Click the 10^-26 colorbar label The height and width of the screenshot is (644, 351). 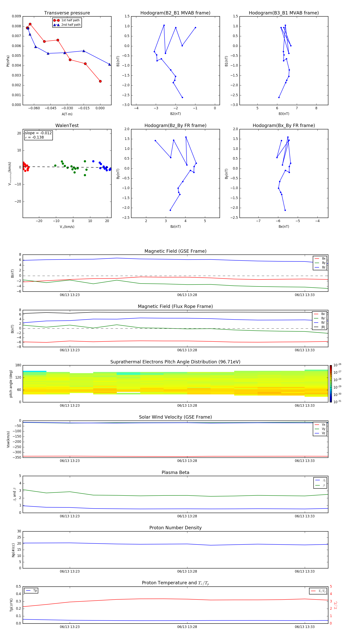pos(337,365)
